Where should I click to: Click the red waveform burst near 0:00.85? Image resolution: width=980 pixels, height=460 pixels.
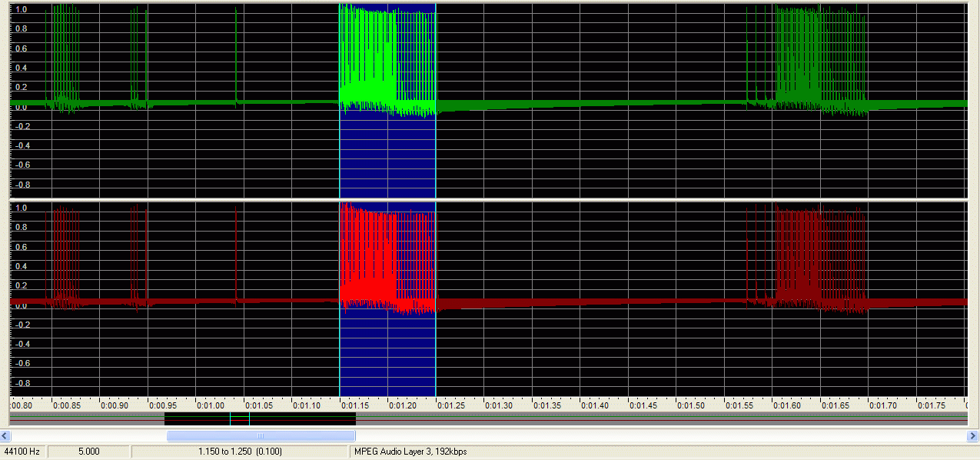[x=67, y=254]
